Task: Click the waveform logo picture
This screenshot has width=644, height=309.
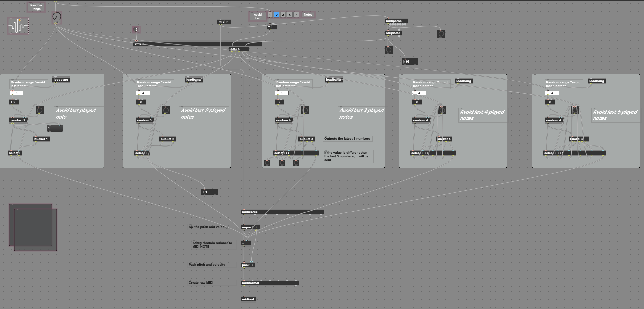Action: coord(18,26)
